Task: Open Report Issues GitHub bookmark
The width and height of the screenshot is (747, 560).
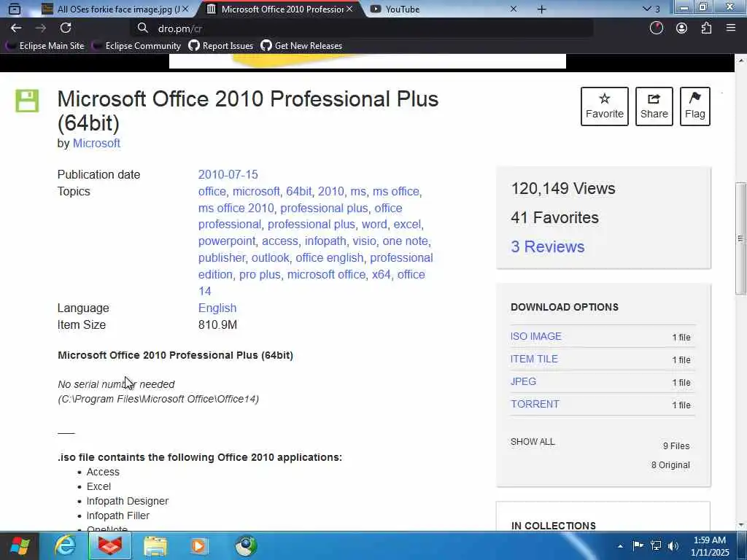Action: coord(221,46)
